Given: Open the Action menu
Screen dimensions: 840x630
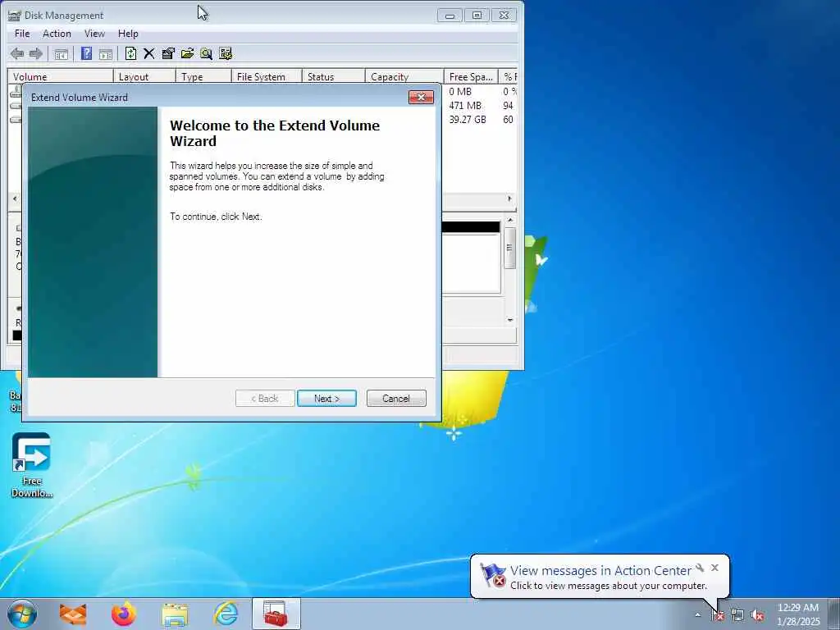Looking at the screenshot, I should (57, 34).
